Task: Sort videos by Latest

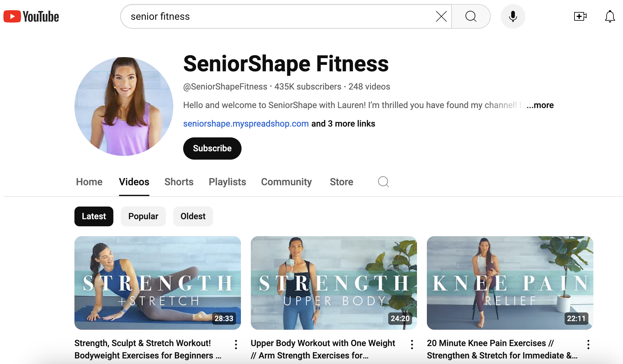Action: point(94,216)
